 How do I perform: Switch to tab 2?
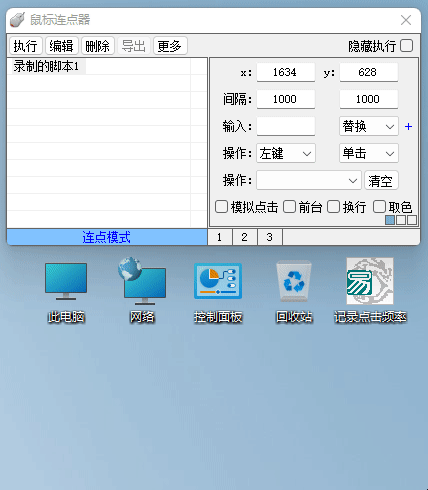click(245, 237)
